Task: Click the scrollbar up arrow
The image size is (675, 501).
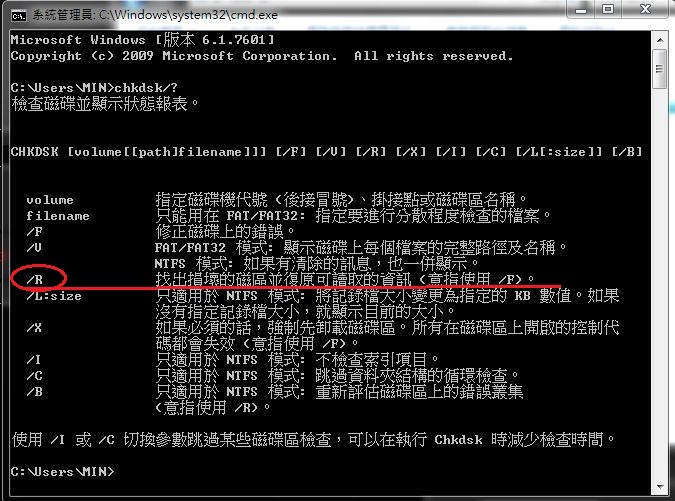Action: (x=660, y=40)
